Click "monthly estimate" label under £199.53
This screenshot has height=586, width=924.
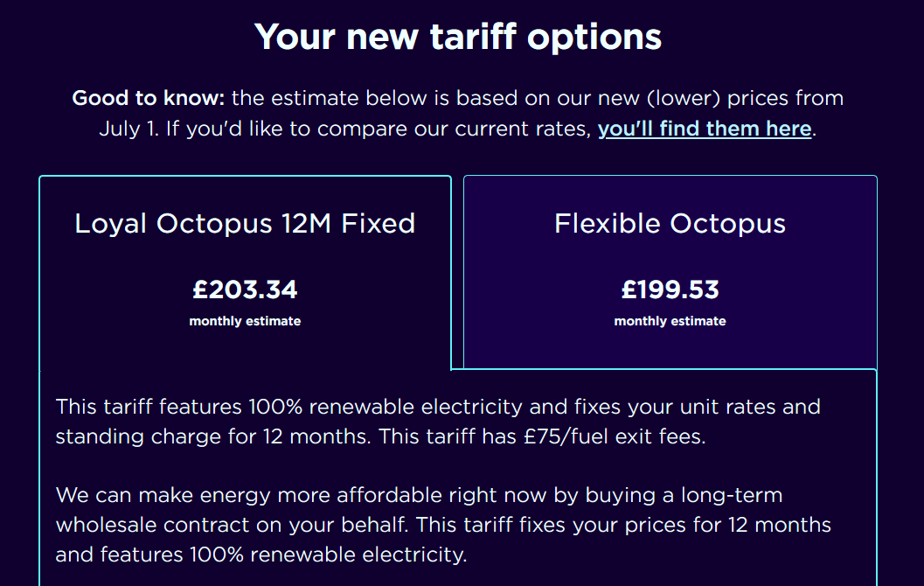pyautogui.click(x=670, y=321)
